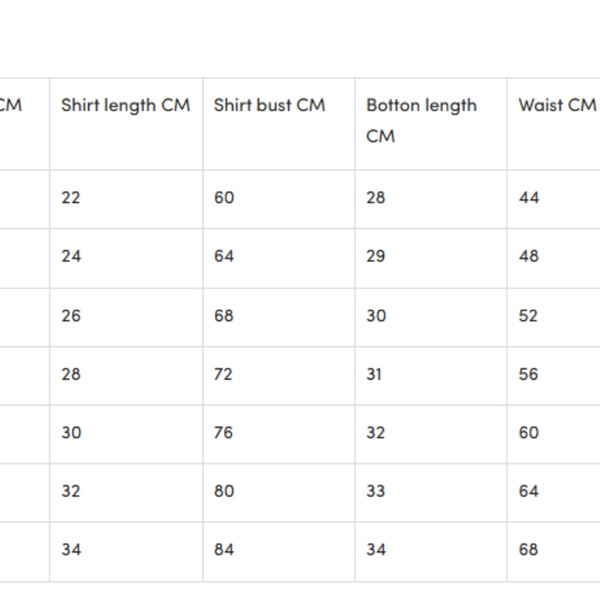
Task: Click the waist value 68
Action: (x=529, y=549)
